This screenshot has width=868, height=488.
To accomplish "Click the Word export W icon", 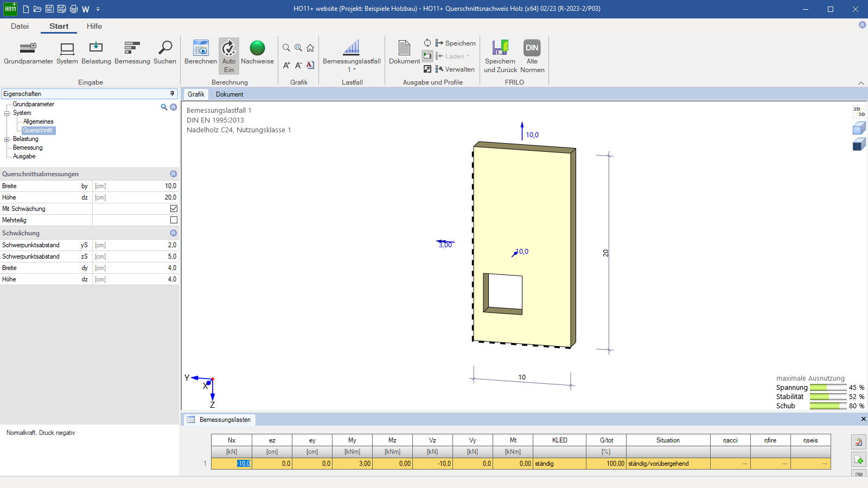I will tap(86, 9).
